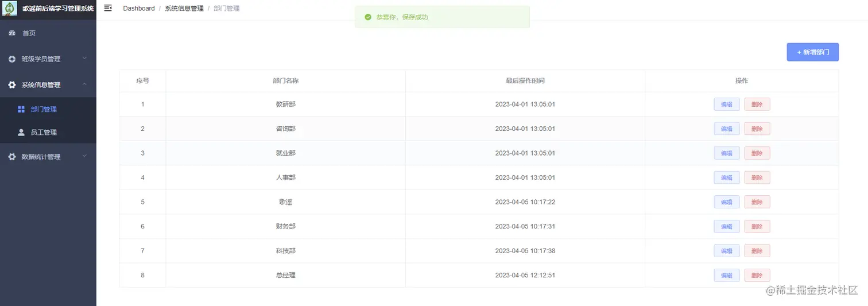Delete the 歌谣 department row

[757, 202]
